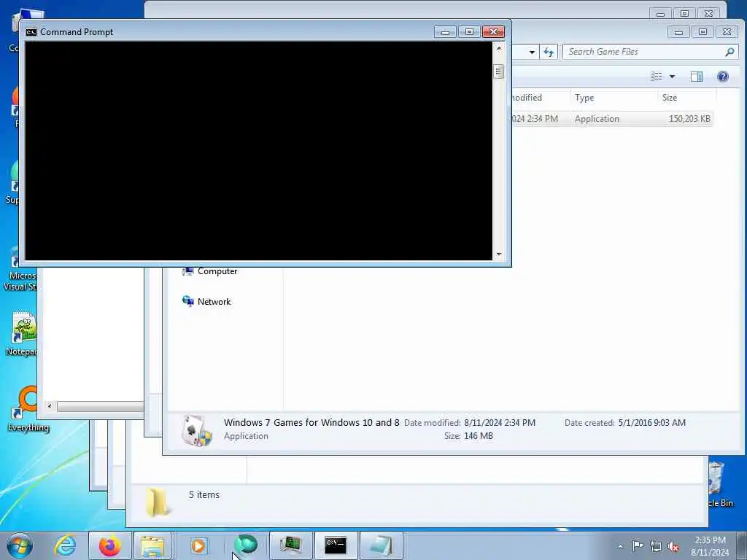Open Action Center flag icon

(x=638, y=546)
